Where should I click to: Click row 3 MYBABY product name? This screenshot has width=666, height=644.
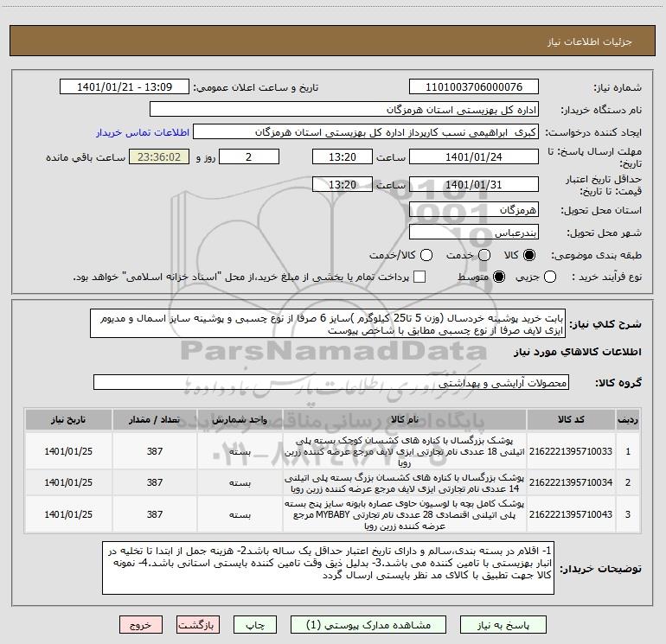point(405,514)
